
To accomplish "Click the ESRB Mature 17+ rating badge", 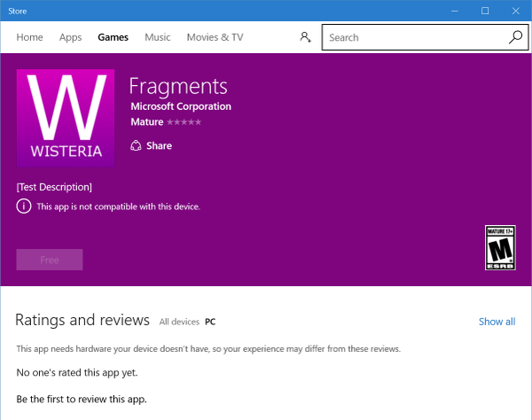I will (499, 247).
